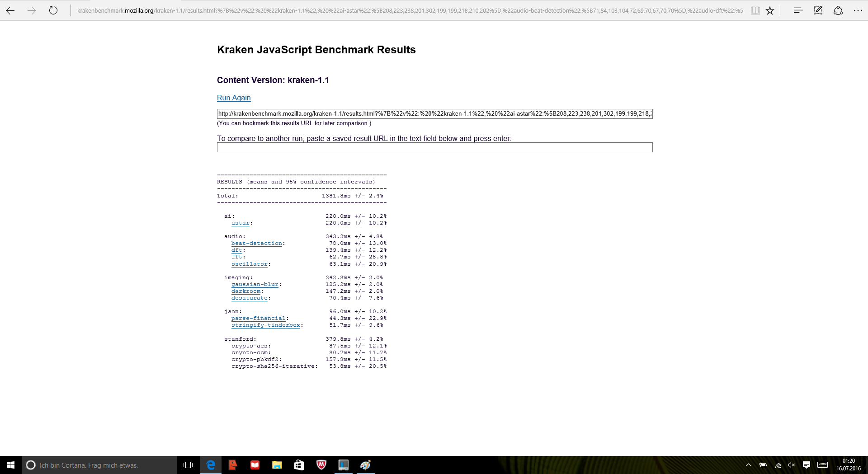
Task: Launch Windows Store from the taskbar
Action: click(x=299, y=465)
